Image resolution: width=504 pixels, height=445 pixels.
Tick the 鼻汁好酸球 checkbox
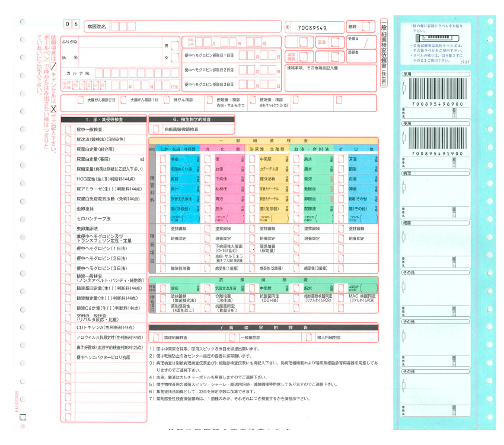(68, 347)
